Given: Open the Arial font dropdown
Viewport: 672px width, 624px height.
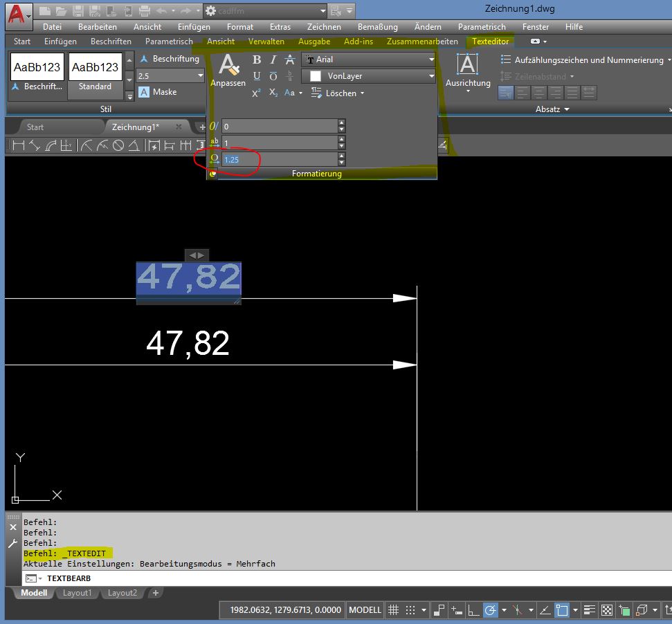Looking at the screenshot, I should click(x=433, y=59).
